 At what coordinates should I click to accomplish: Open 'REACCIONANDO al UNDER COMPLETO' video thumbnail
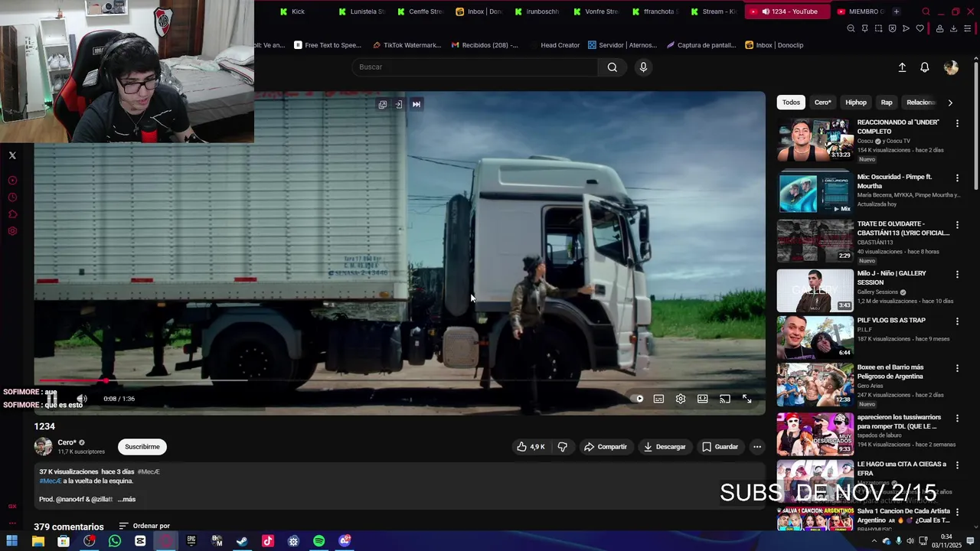(815, 140)
